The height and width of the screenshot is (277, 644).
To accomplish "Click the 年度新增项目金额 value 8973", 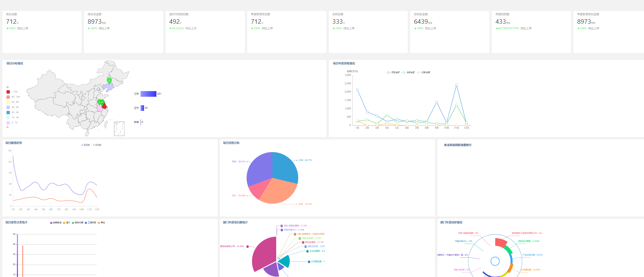I will 584,22.
